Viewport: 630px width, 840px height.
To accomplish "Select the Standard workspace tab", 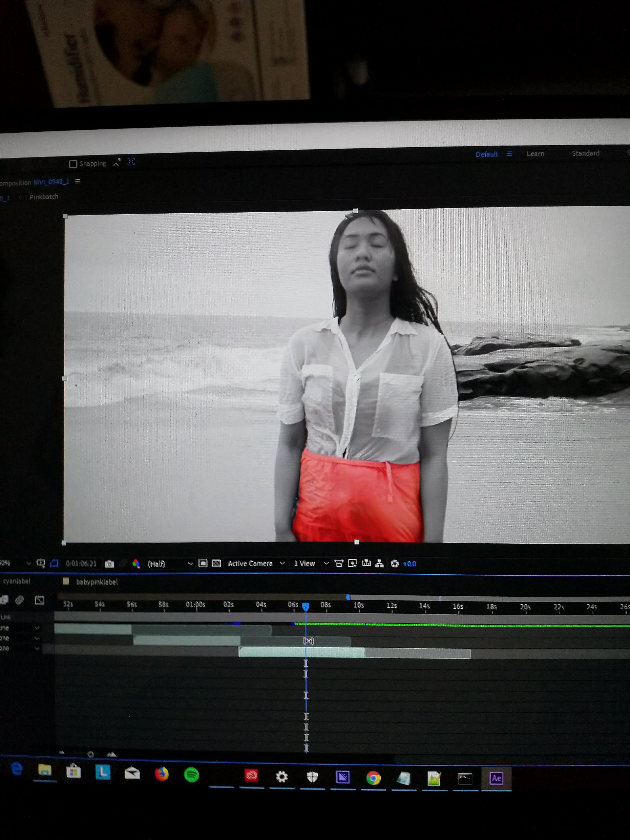I will coord(585,153).
